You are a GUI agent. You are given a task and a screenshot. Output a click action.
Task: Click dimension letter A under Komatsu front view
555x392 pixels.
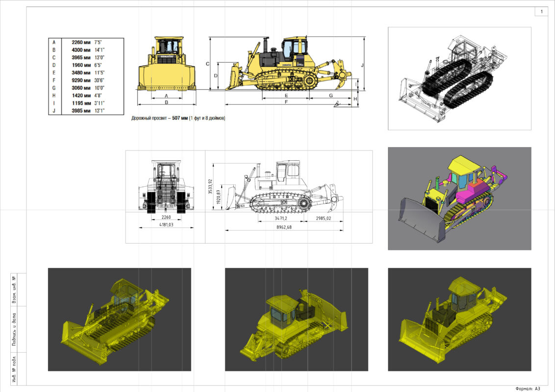point(166,96)
